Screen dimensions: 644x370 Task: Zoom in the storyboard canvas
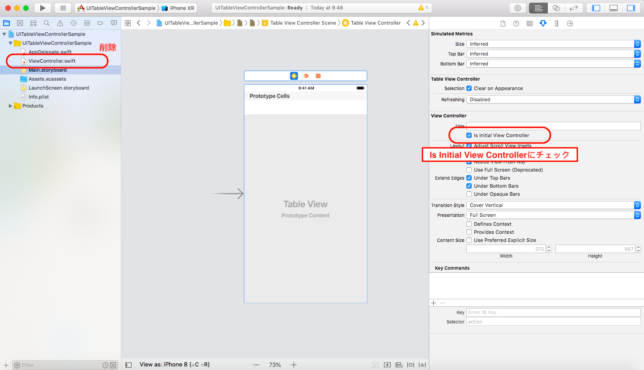pyautogui.click(x=294, y=365)
